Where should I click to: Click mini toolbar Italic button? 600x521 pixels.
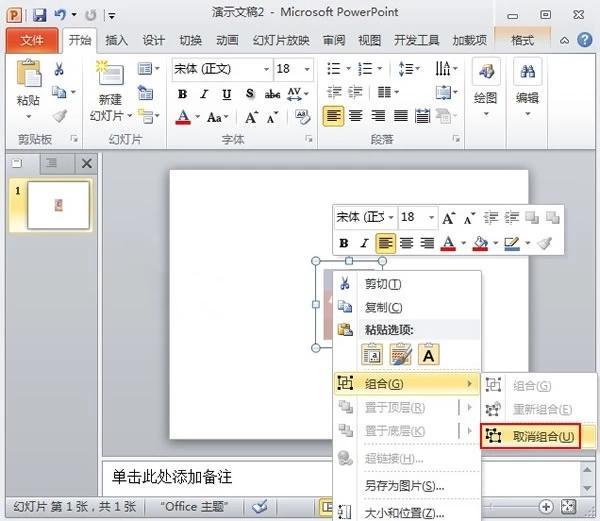pos(364,243)
